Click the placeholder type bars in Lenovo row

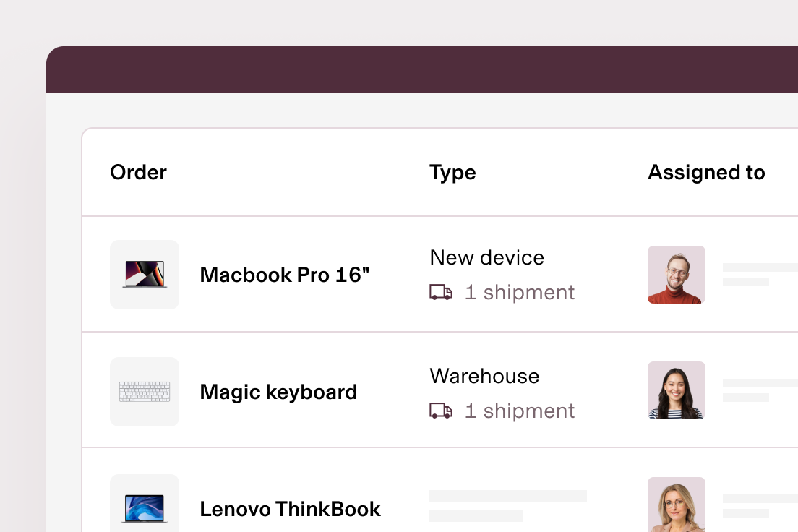pyautogui.click(x=508, y=506)
